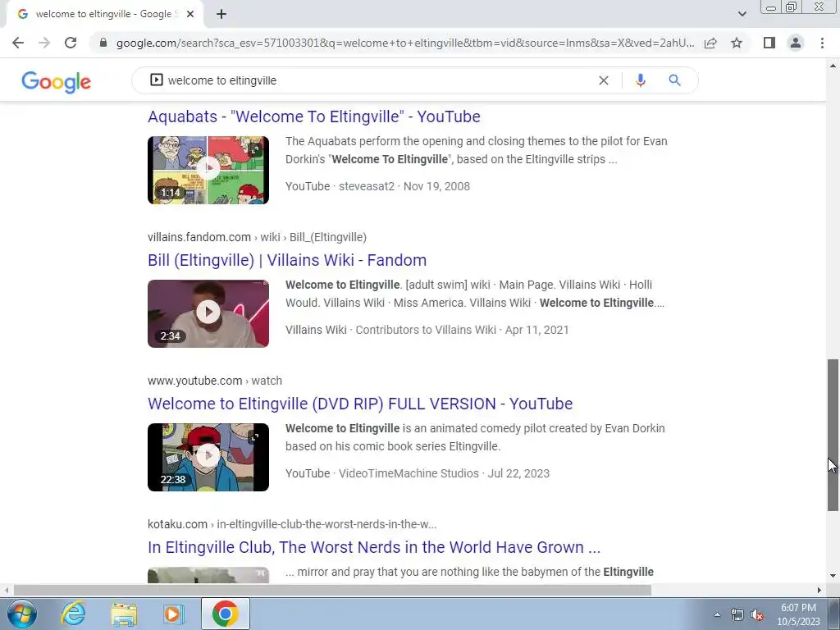Start voice search with the microphone

(640, 80)
